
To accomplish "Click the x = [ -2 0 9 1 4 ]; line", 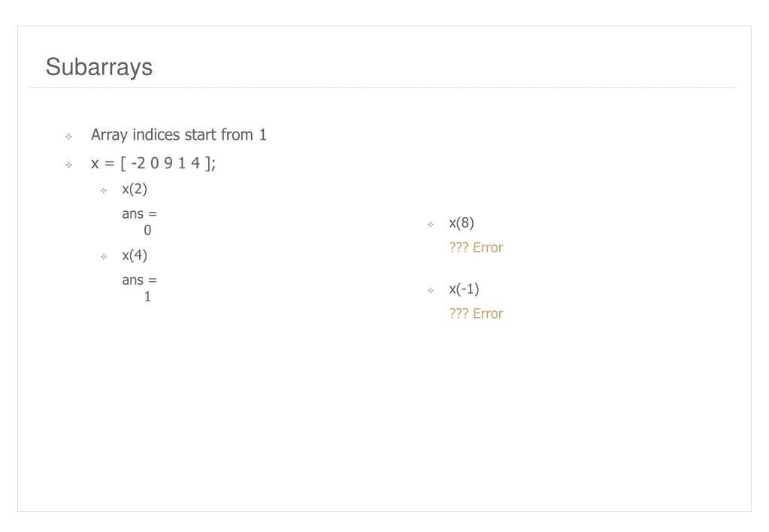I will click(x=153, y=163).
